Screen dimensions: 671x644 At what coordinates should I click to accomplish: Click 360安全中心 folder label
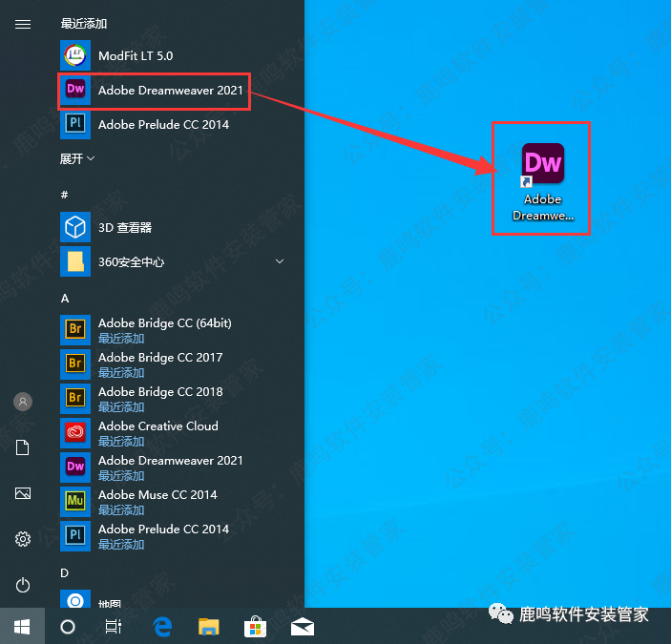click(132, 261)
